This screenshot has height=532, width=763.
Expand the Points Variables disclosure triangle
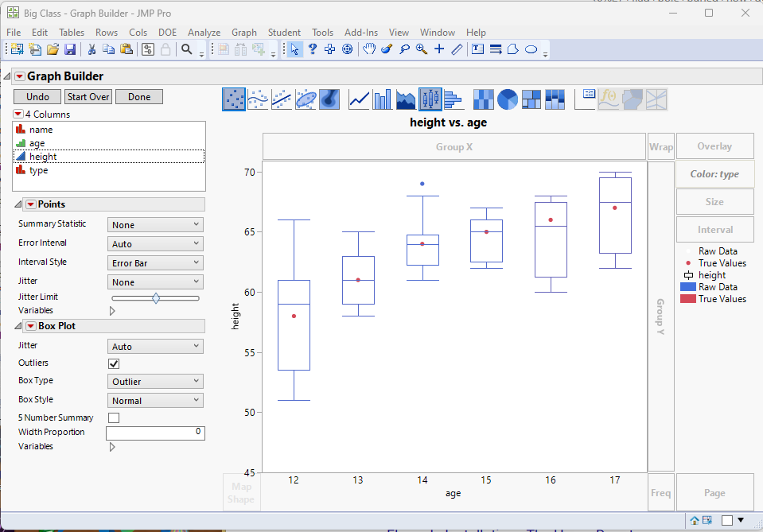pyautogui.click(x=112, y=311)
